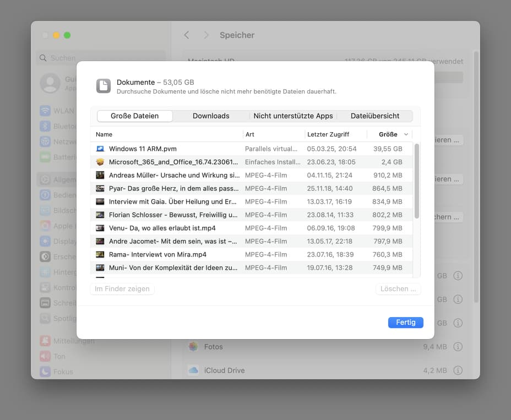Click the 39,55 GB size value
The width and height of the screenshot is (511, 420).
tap(388, 149)
